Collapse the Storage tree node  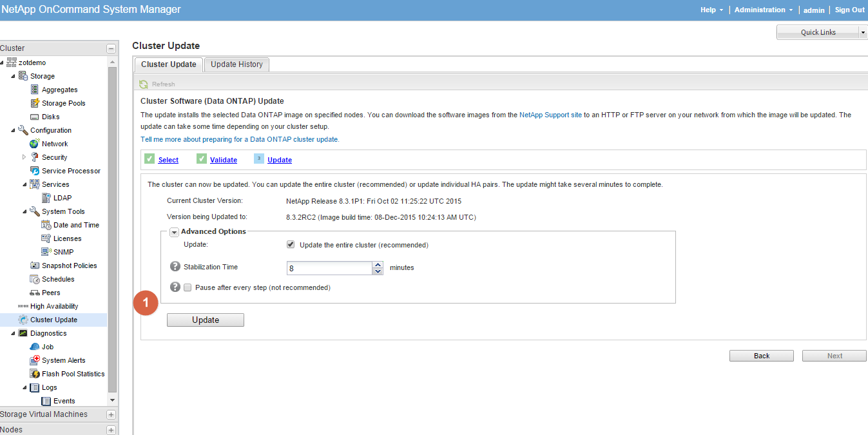pyautogui.click(x=13, y=76)
